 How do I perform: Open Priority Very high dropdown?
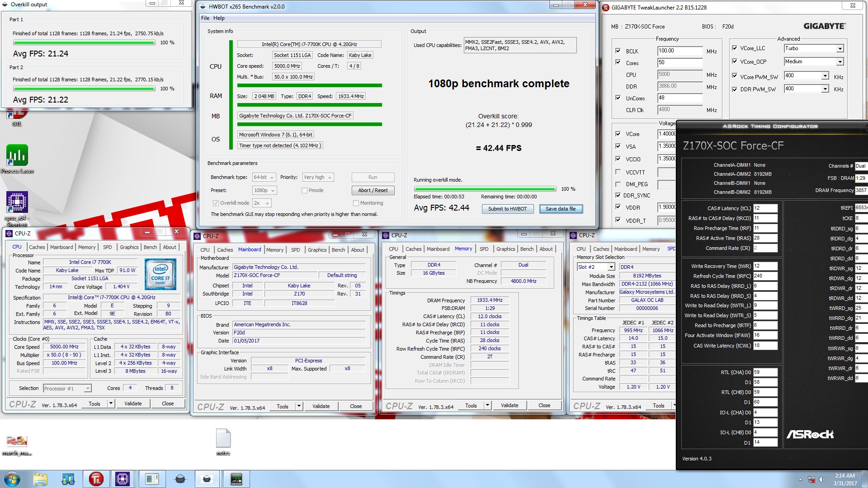318,177
